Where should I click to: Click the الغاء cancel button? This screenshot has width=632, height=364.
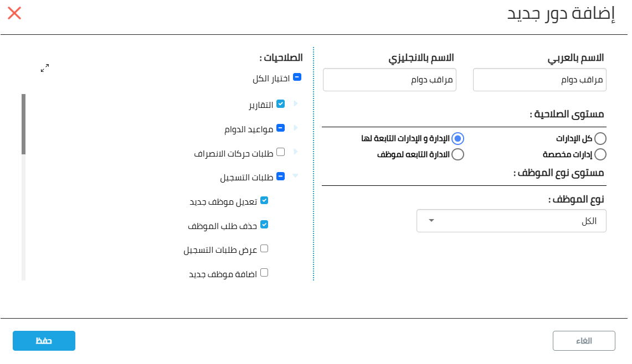584,341
